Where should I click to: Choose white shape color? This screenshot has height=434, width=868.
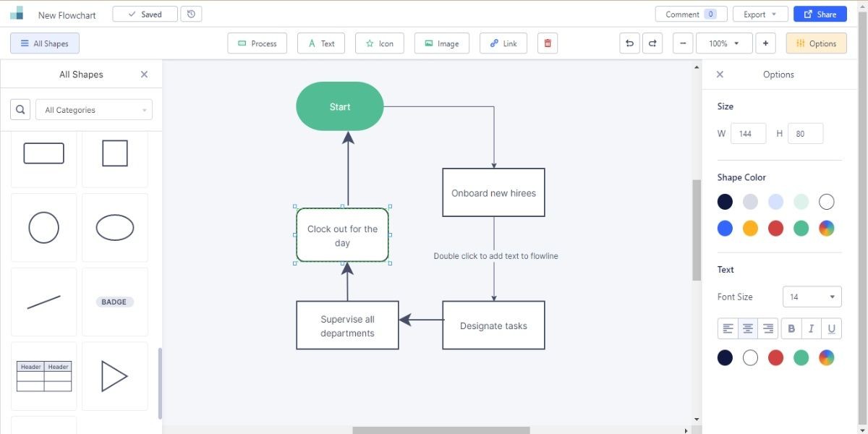(x=827, y=202)
